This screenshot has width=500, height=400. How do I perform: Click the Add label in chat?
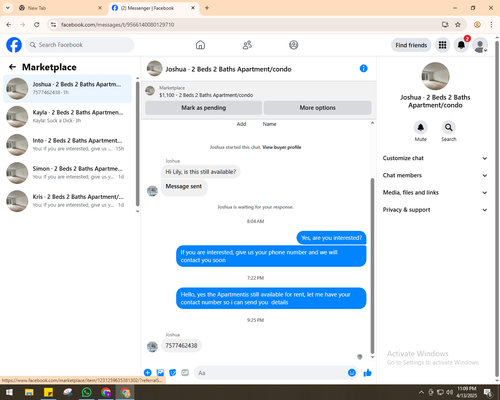click(x=241, y=124)
